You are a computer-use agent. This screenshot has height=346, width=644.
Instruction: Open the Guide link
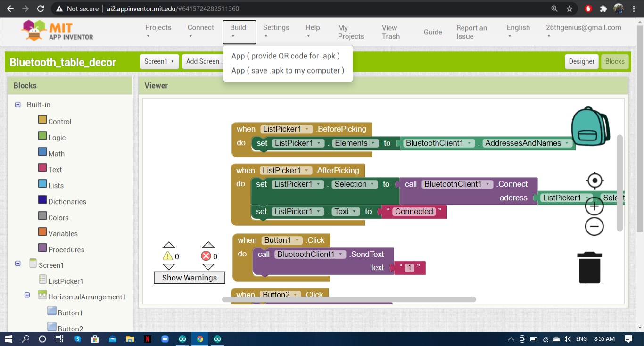point(433,32)
